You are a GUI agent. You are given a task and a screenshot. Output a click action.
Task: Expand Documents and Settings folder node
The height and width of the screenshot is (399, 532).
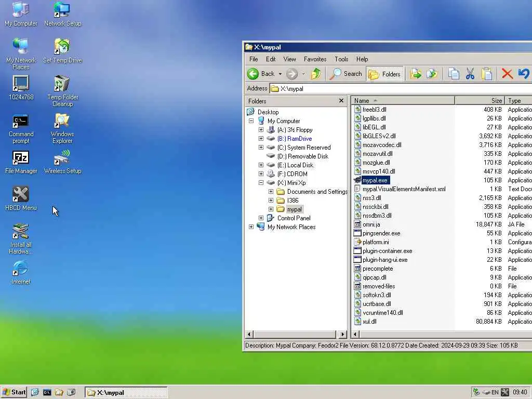pos(271,191)
